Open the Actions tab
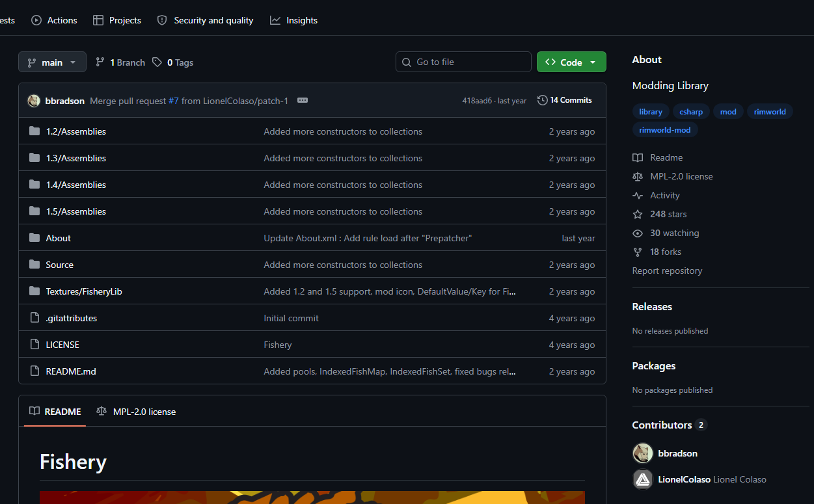The height and width of the screenshot is (504, 814). point(54,20)
